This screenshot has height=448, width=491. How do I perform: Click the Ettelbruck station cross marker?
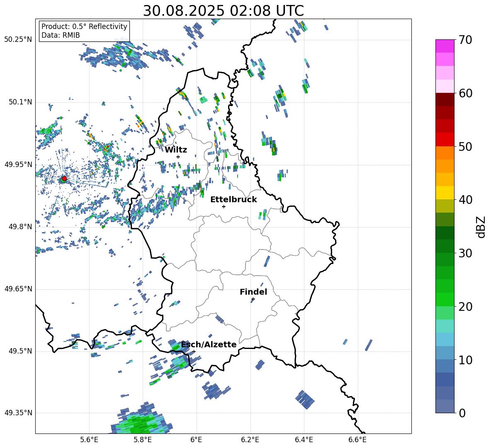pos(224,206)
